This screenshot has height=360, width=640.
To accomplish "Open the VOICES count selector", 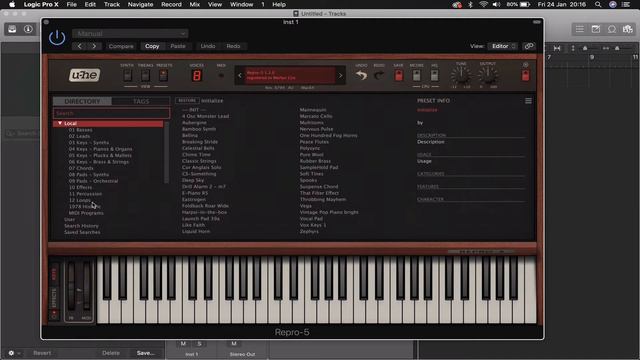I will [197, 76].
